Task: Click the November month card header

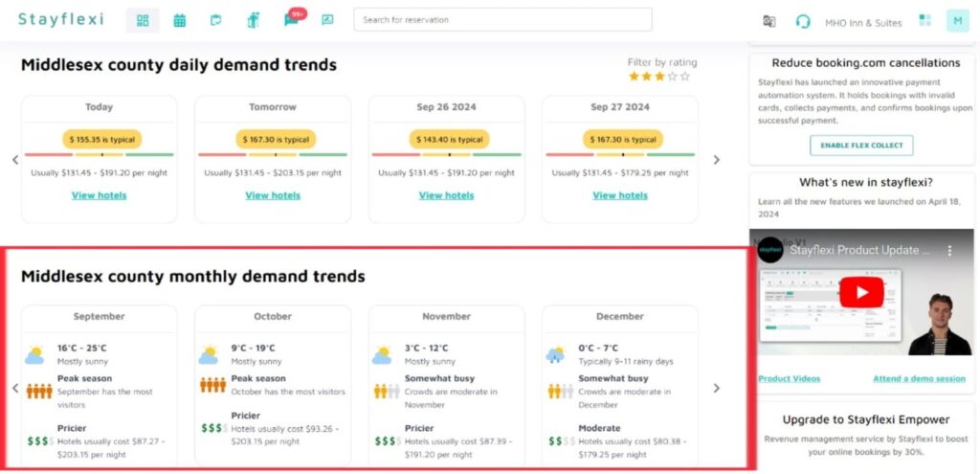Action: pyautogui.click(x=446, y=317)
